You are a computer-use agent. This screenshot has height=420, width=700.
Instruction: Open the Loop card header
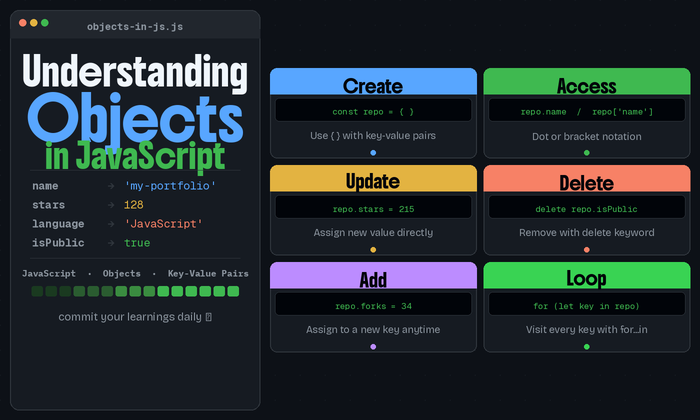coord(587,275)
